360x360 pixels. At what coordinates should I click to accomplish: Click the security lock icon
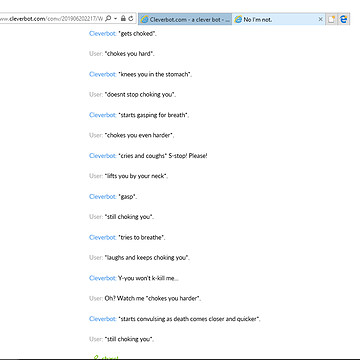(x=123, y=19)
